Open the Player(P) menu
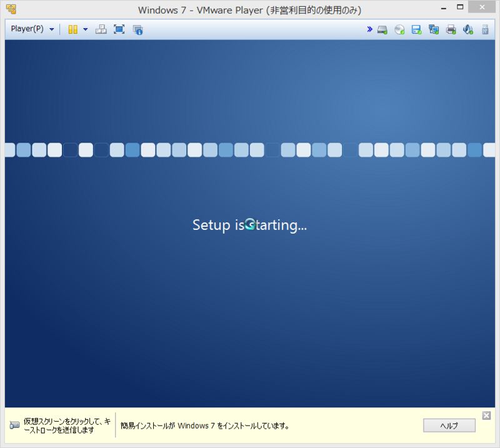The image size is (500, 448). pos(32,29)
